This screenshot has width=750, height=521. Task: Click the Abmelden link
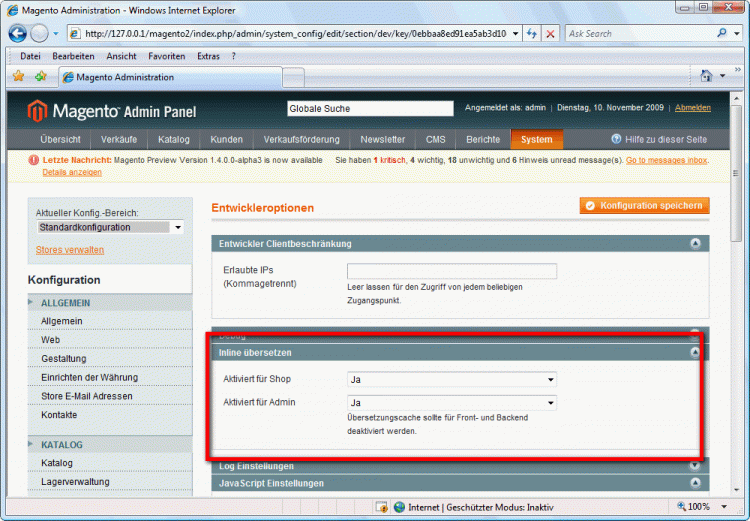[692, 108]
